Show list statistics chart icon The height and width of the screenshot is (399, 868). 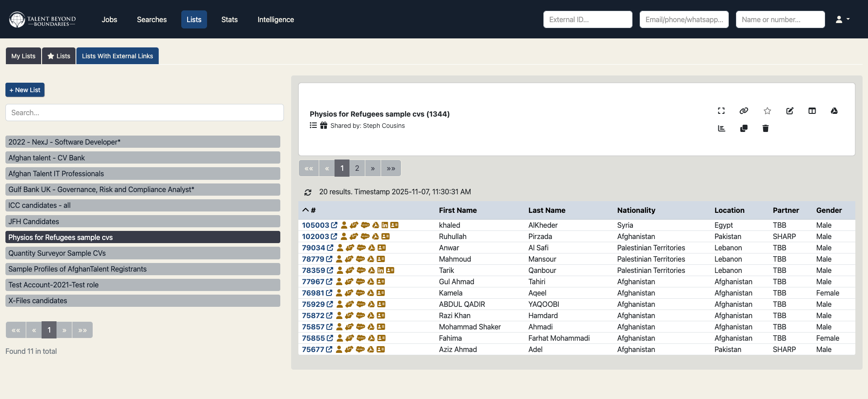click(722, 128)
